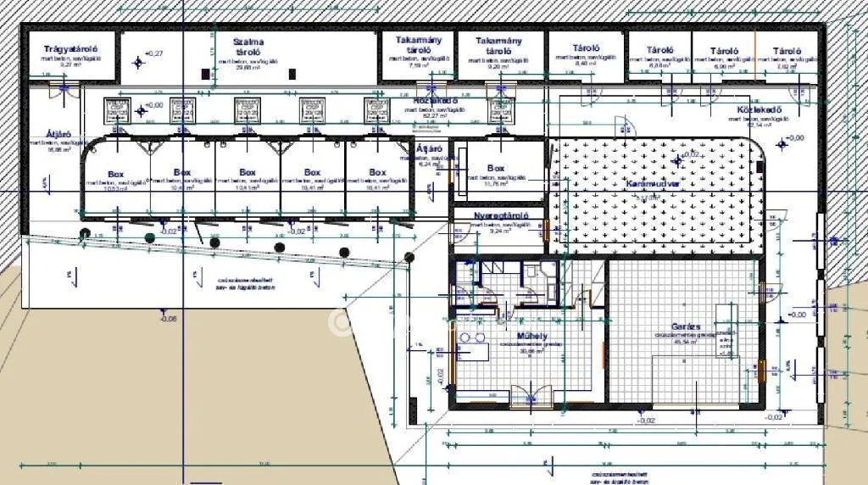Screen dimensions: 868x485
Task: Select the rightmost Tároló room label
Action: (787, 51)
